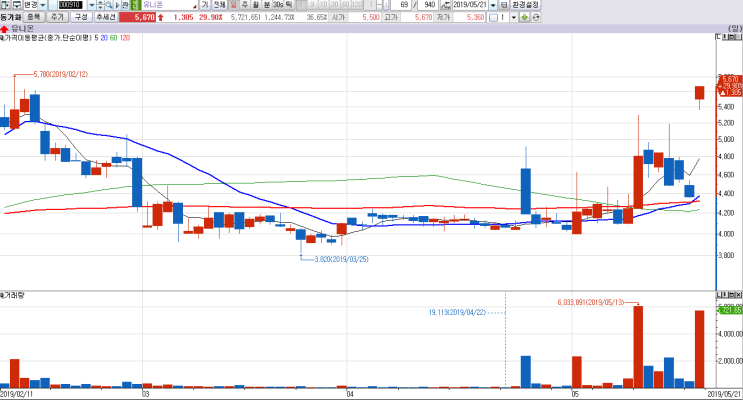Click the 고가 high price label

[391, 18]
